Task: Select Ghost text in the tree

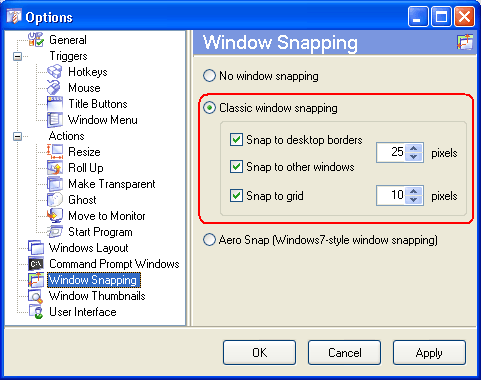Action: point(82,200)
